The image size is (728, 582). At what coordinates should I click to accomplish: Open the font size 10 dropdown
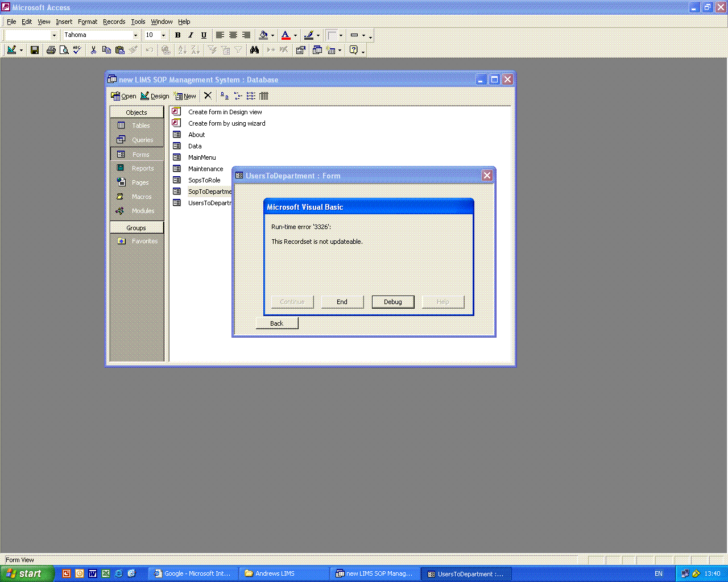coord(163,35)
